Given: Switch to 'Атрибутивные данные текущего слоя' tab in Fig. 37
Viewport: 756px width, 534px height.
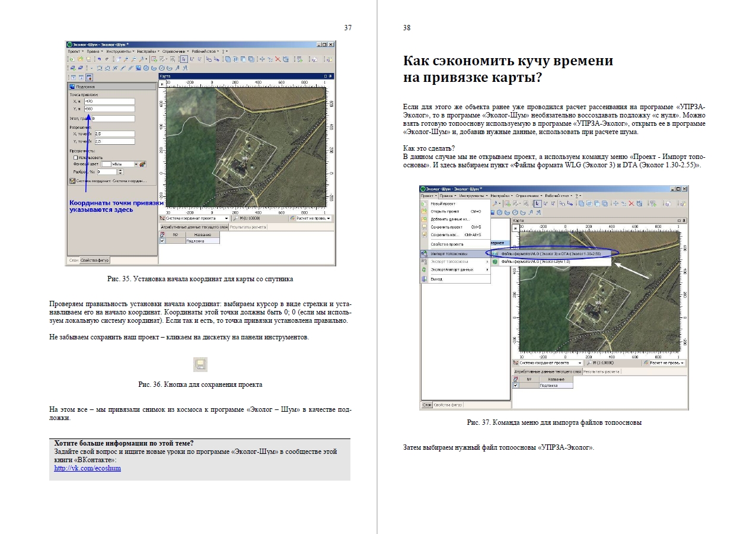Looking at the screenshot, I should (x=547, y=371).
